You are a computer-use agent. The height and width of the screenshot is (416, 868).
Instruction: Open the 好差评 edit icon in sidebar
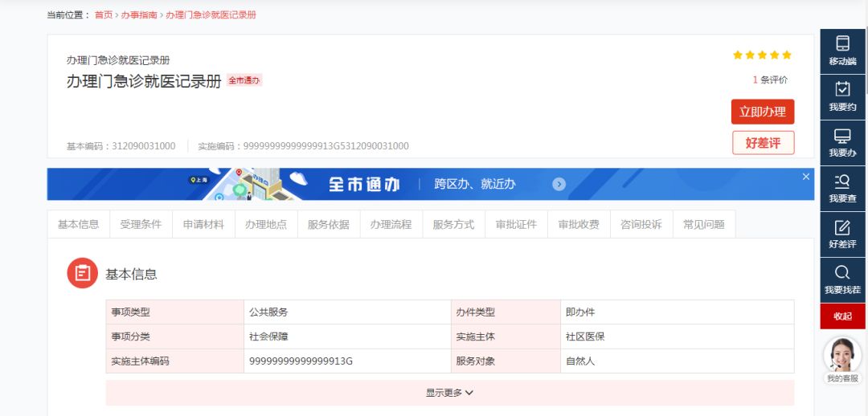pyautogui.click(x=842, y=234)
